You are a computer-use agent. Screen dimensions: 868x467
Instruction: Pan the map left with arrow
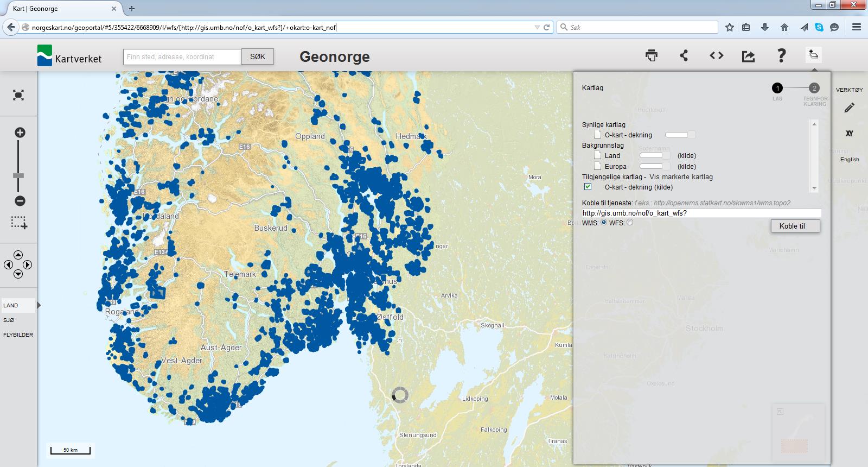(8, 264)
